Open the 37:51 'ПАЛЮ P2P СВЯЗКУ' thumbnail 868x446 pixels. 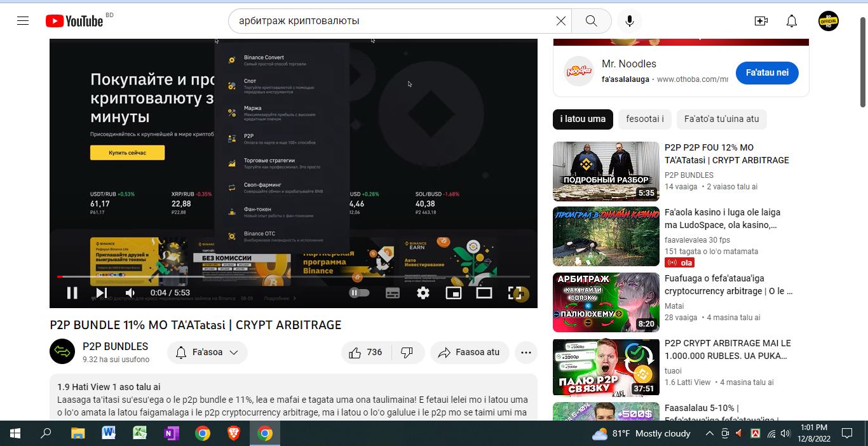point(606,367)
